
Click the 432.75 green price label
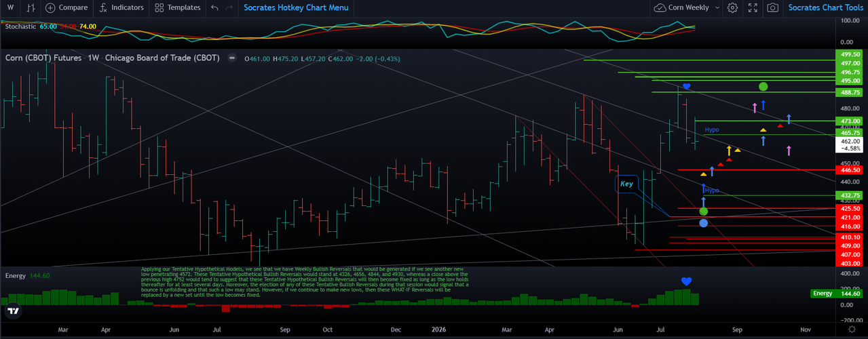(850, 195)
